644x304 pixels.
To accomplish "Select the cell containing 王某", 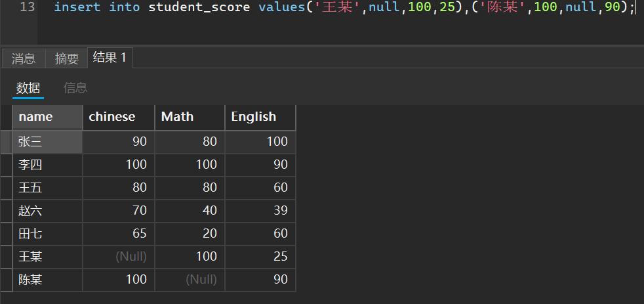I will click(x=48, y=257).
